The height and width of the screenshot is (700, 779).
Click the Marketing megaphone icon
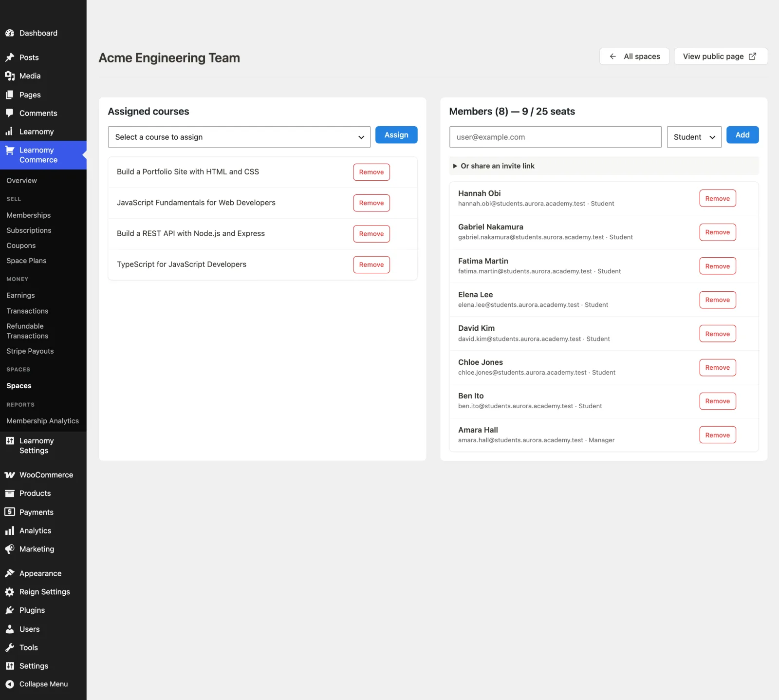pos(10,549)
